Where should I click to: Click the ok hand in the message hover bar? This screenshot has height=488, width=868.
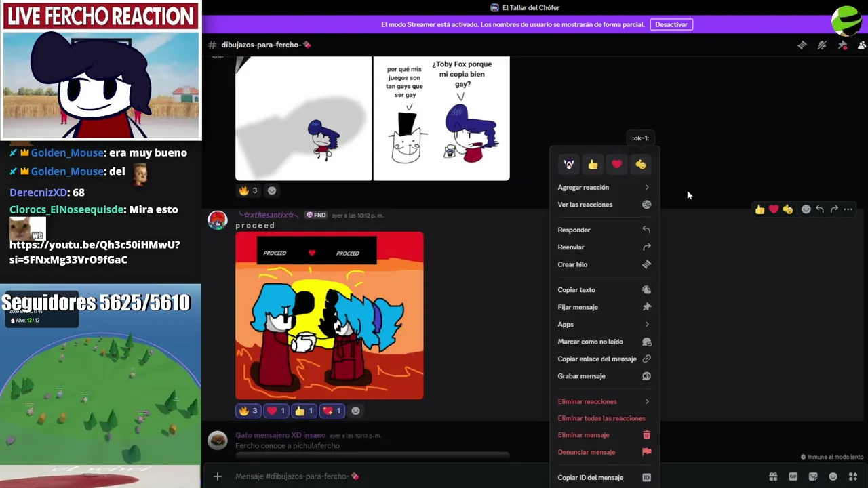point(788,209)
